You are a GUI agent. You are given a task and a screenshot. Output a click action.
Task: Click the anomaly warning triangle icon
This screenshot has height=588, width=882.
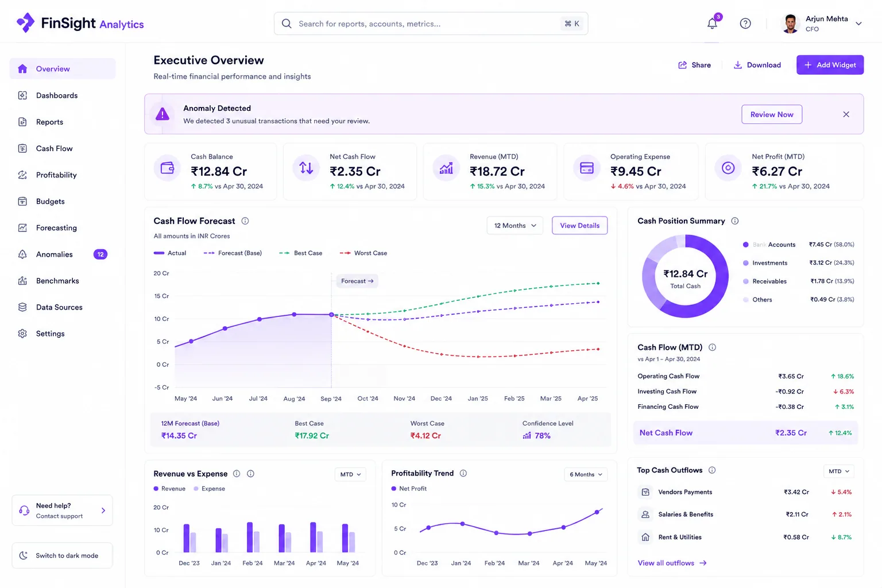(163, 114)
